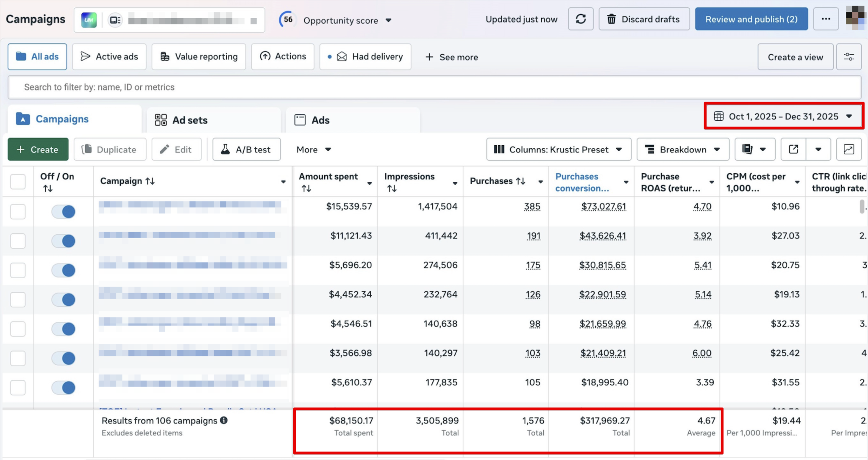Click the view settings sliders icon
This screenshot has height=460, width=868.
849,57
